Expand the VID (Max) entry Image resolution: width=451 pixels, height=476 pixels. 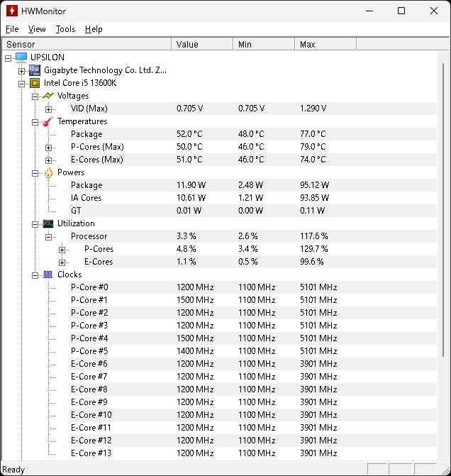[x=48, y=109]
